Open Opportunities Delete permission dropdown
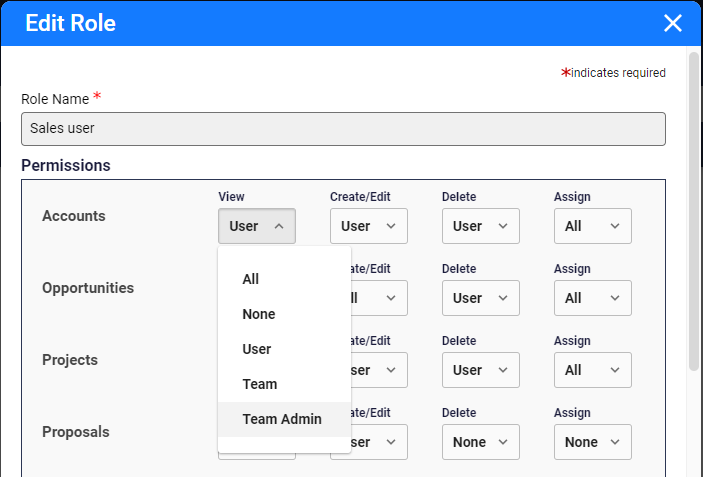The height and width of the screenshot is (477, 703). tap(481, 298)
